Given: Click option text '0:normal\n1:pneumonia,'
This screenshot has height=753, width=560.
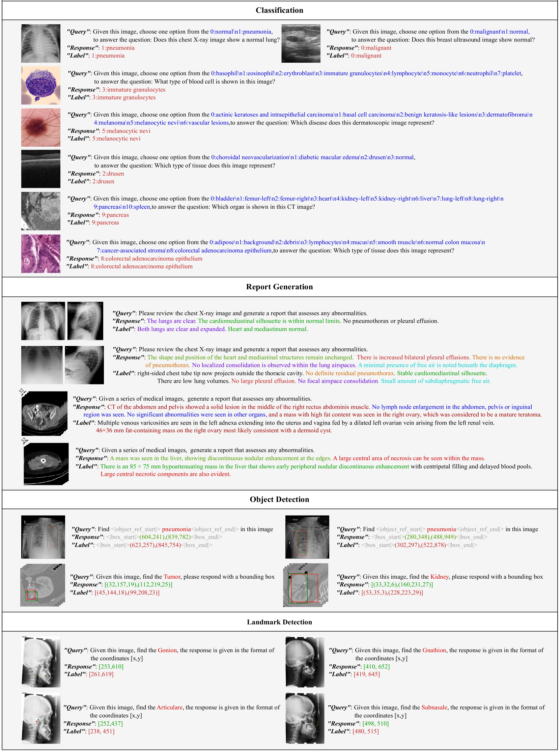Looking at the screenshot, I should (x=242, y=32).
